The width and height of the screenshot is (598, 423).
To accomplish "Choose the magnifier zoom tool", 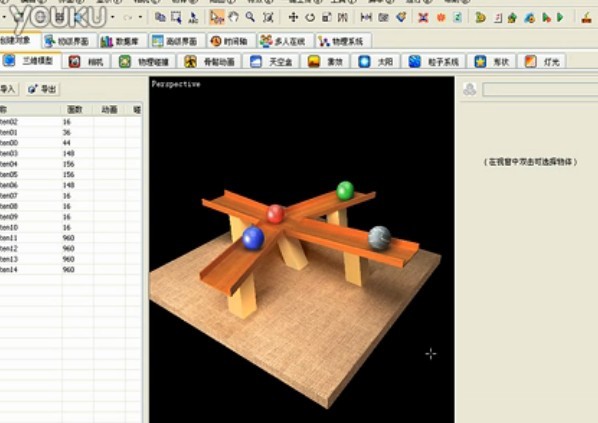I will (250, 17).
